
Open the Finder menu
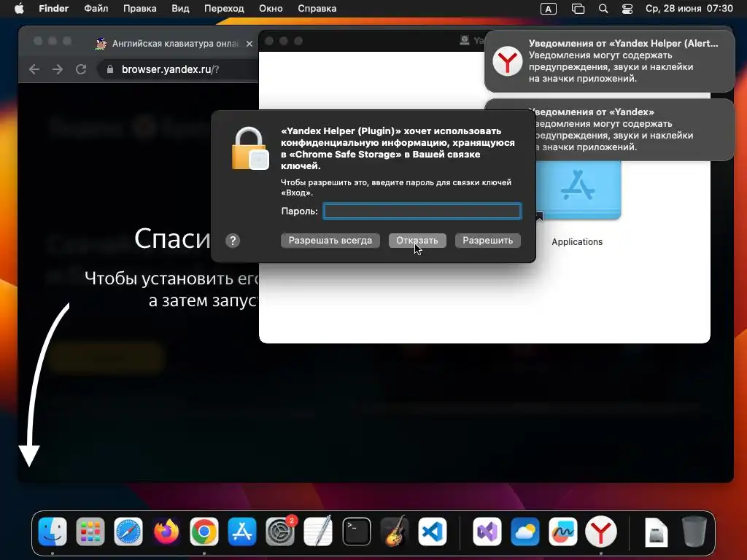pos(53,9)
